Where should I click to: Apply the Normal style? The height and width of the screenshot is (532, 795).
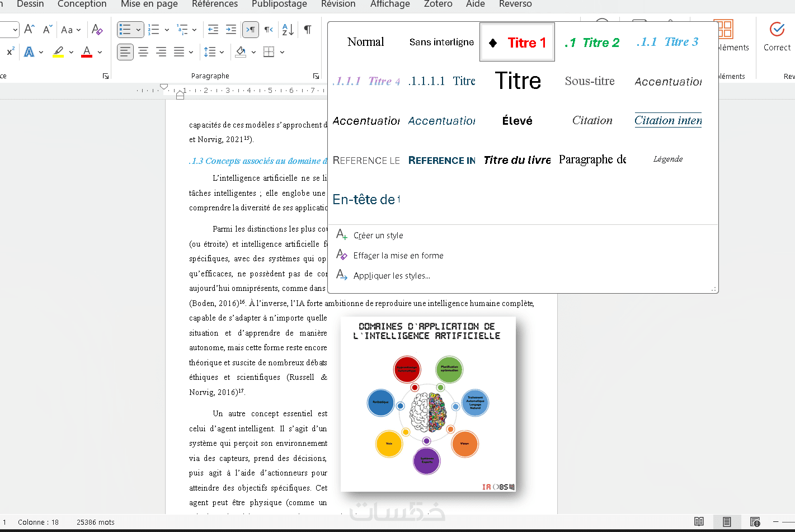(x=366, y=42)
